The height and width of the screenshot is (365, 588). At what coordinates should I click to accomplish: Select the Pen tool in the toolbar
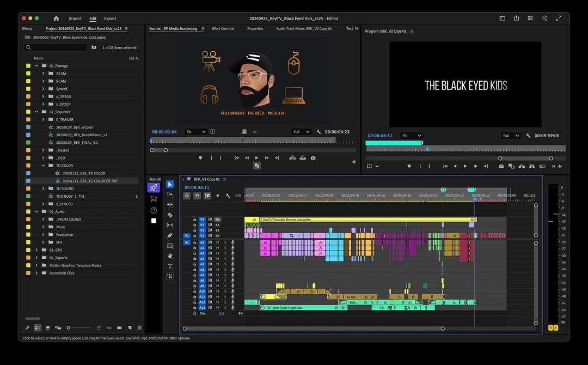pyautogui.click(x=170, y=236)
